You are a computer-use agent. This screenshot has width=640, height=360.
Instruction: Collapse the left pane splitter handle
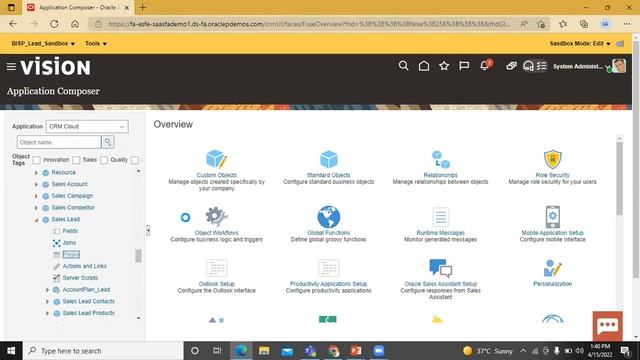148,230
